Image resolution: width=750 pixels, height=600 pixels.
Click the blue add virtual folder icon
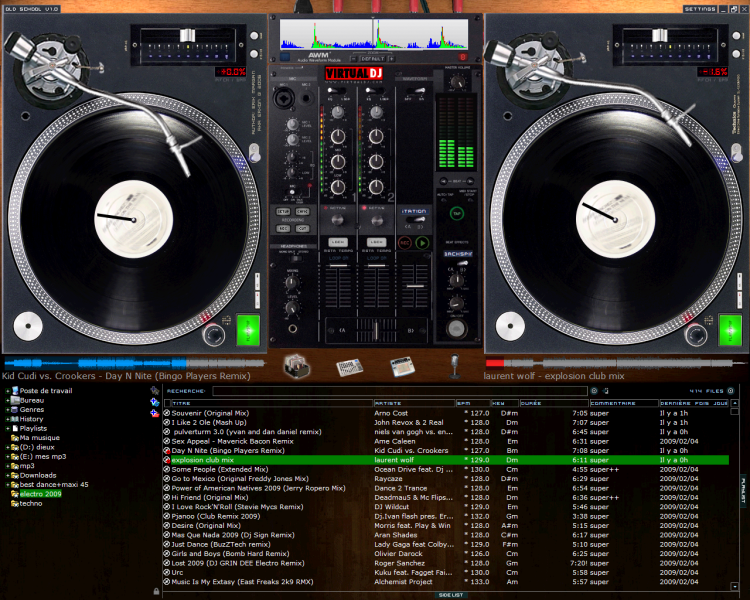[x=154, y=402]
